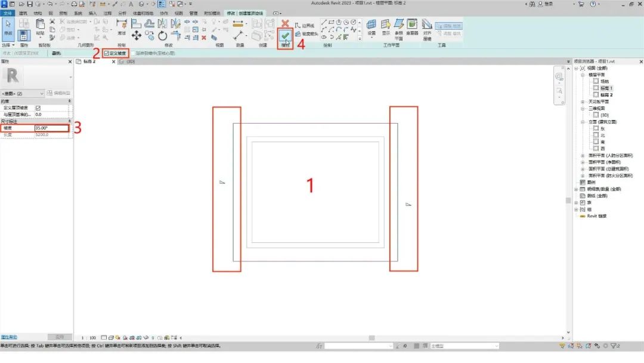
Task: Click the Show Work Plane icon
Action: (x=385, y=24)
